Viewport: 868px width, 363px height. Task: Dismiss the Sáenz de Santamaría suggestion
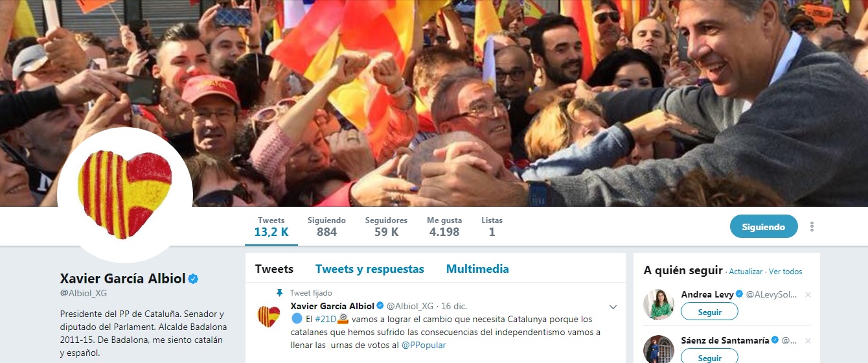[808, 340]
